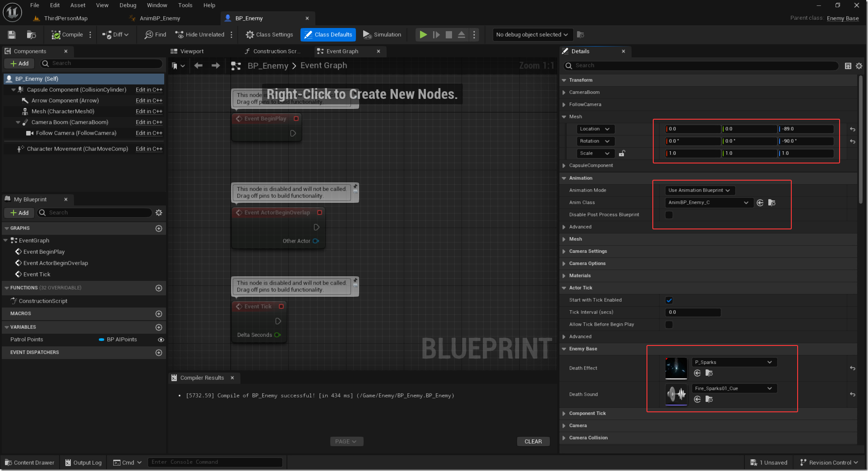
Task: Add a new variable with plus icon
Action: (x=159, y=327)
